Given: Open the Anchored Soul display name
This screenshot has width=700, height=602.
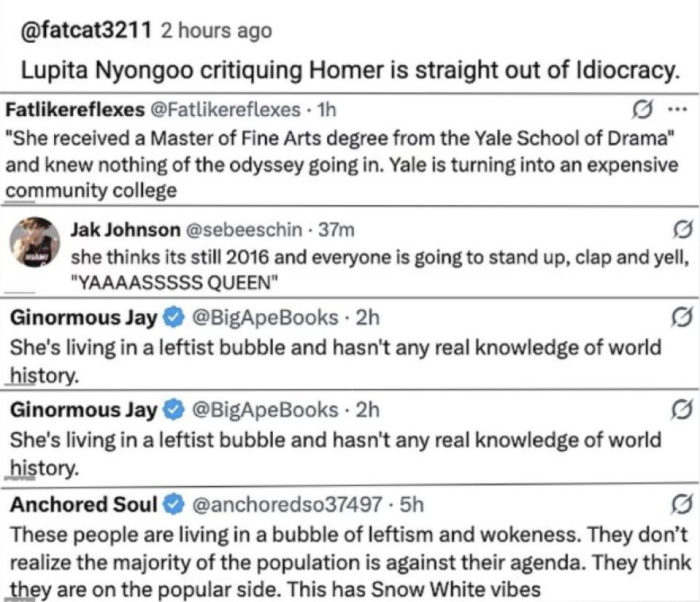Looking at the screenshot, I should click(x=84, y=505).
